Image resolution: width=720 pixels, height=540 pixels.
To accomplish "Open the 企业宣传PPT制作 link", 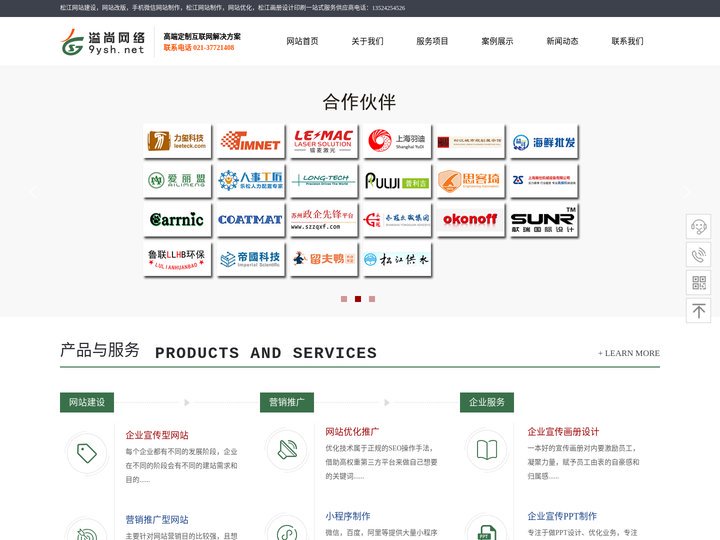I will 562,516.
